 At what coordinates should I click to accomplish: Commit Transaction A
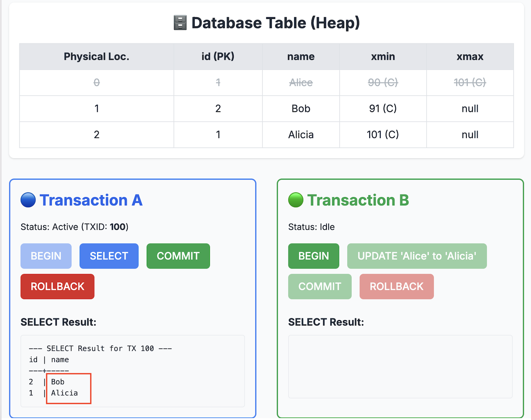178,256
